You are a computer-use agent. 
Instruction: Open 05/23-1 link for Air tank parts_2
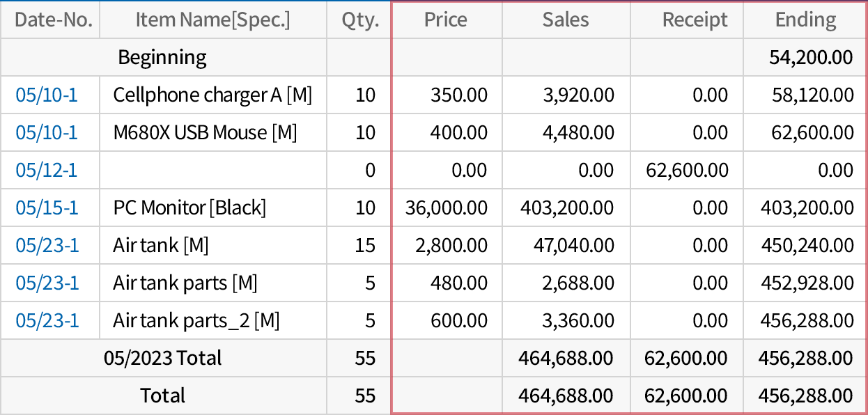[x=47, y=320]
